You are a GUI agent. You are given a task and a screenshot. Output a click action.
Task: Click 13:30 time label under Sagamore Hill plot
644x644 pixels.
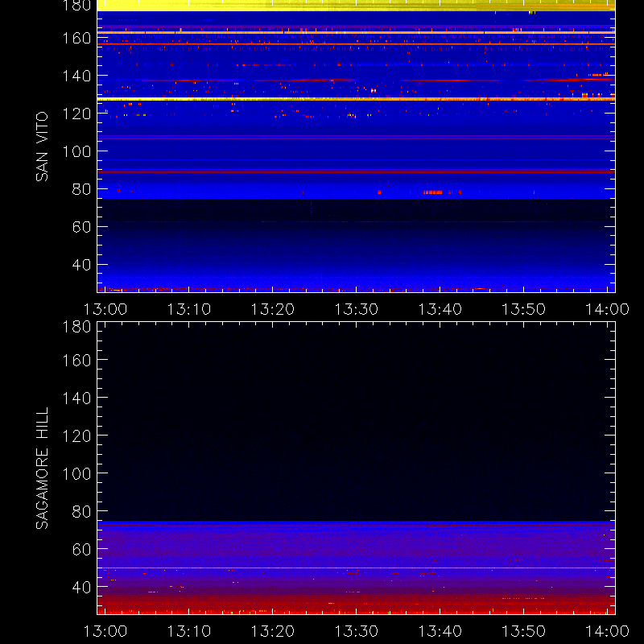(357, 631)
